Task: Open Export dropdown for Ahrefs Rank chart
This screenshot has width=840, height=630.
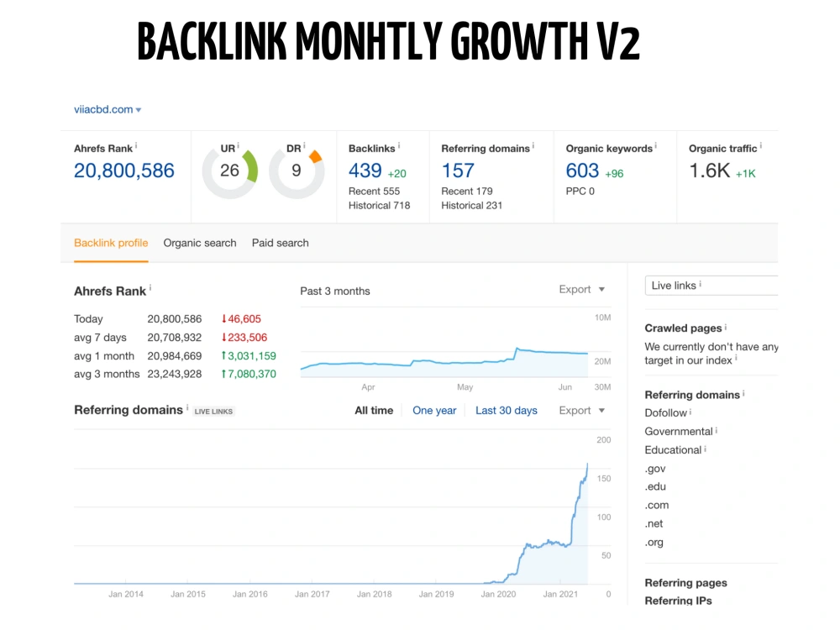Action: [582, 289]
